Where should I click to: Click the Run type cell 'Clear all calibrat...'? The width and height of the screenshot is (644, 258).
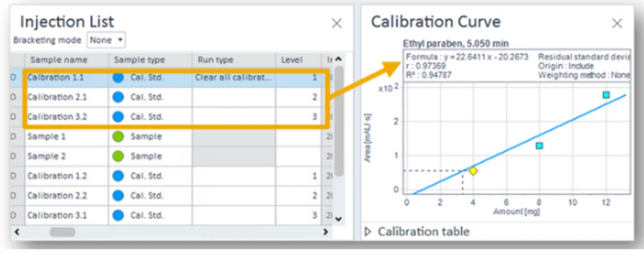pyautogui.click(x=233, y=78)
